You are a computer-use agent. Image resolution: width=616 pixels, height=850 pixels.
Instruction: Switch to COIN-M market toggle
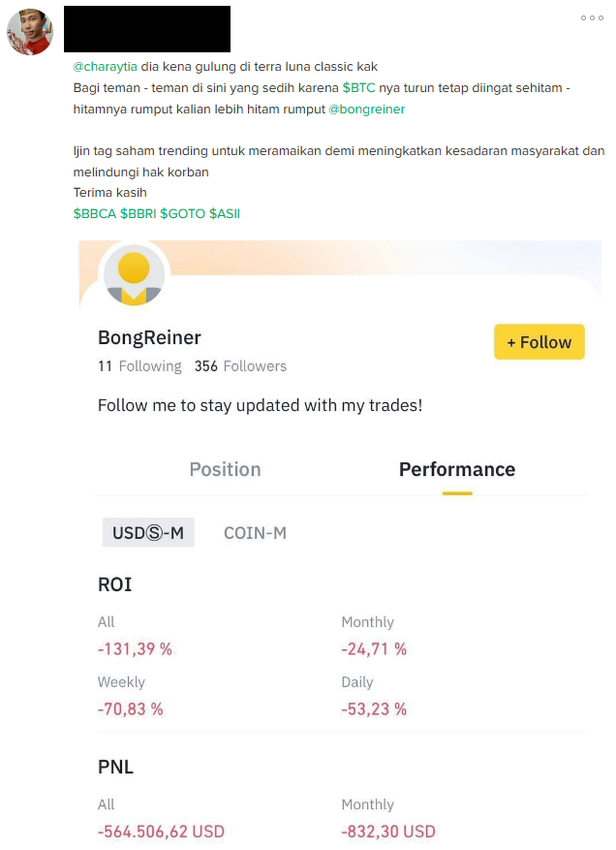tap(255, 533)
